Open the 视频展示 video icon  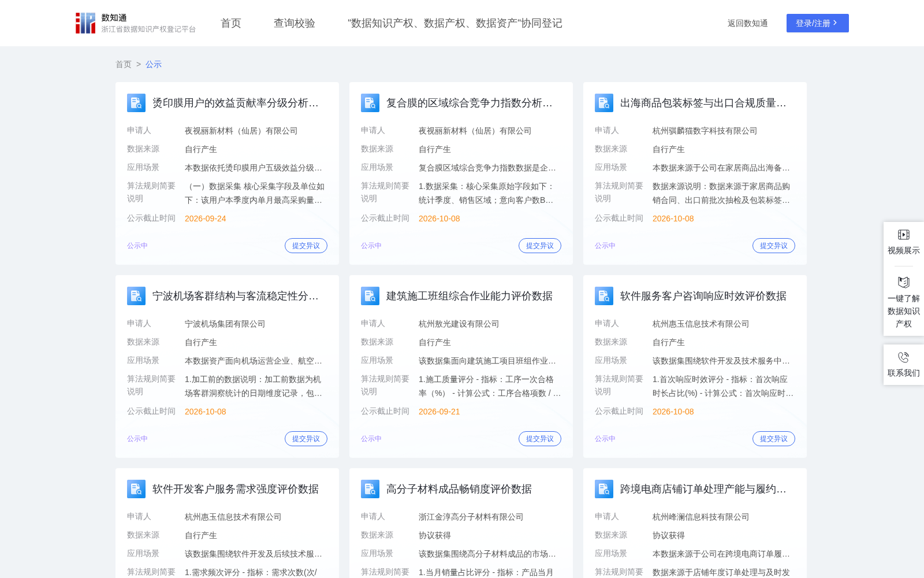point(904,235)
